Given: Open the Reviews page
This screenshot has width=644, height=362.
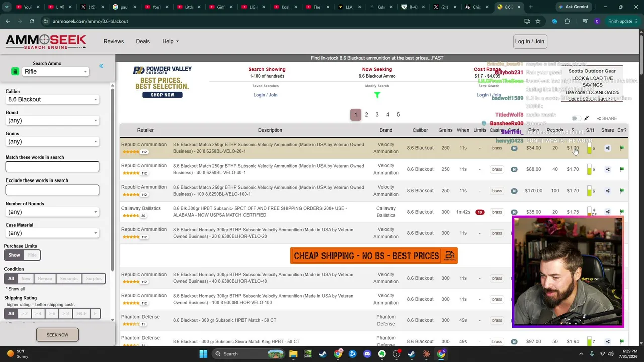Looking at the screenshot, I should tap(114, 41).
